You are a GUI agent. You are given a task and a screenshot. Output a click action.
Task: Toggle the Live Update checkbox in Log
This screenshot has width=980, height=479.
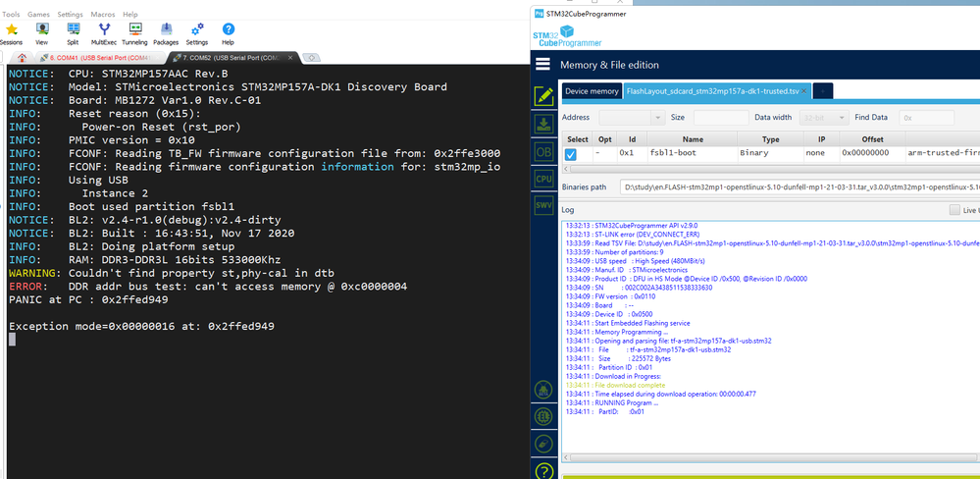point(954,210)
